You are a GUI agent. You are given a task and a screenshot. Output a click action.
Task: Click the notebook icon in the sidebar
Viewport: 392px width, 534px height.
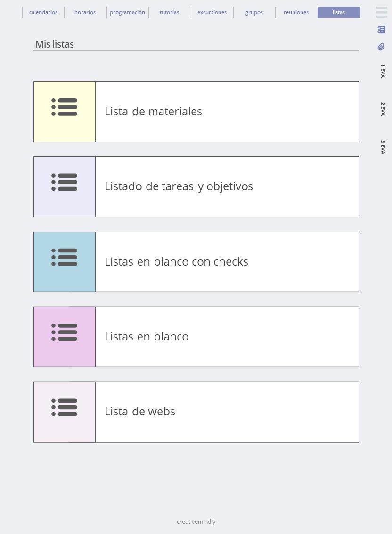click(381, 30)
